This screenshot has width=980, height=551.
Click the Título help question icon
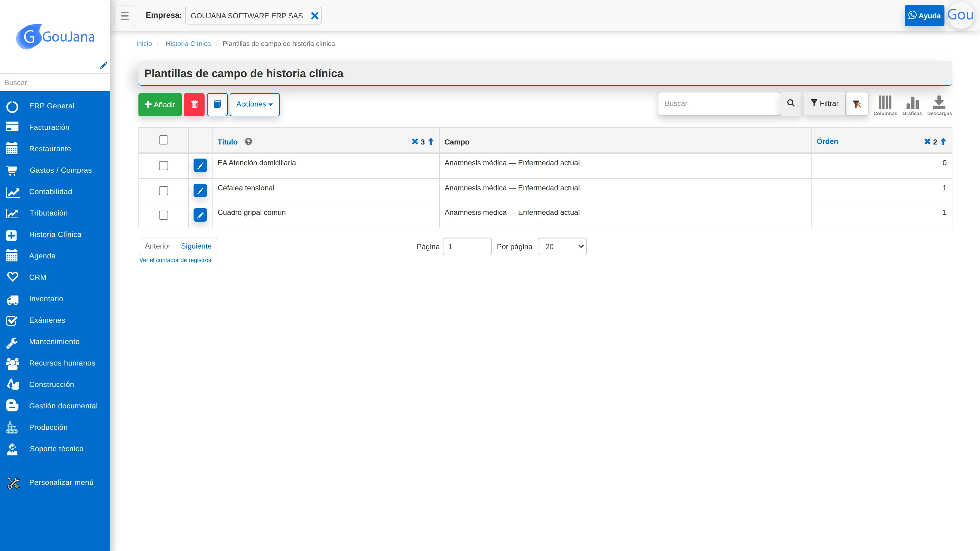point(248,141)
